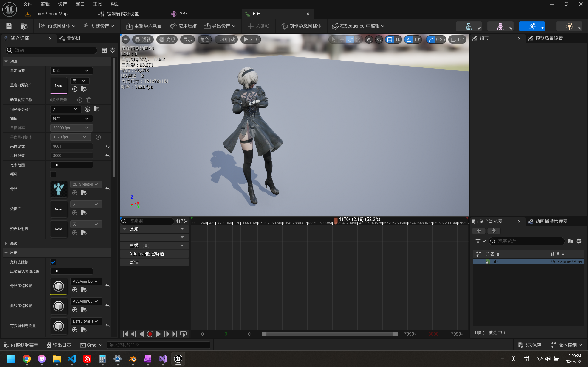The width and height of the screenshot is (588, 367).
Task: Toggle the loop playback icon
Action: point(183,334)
